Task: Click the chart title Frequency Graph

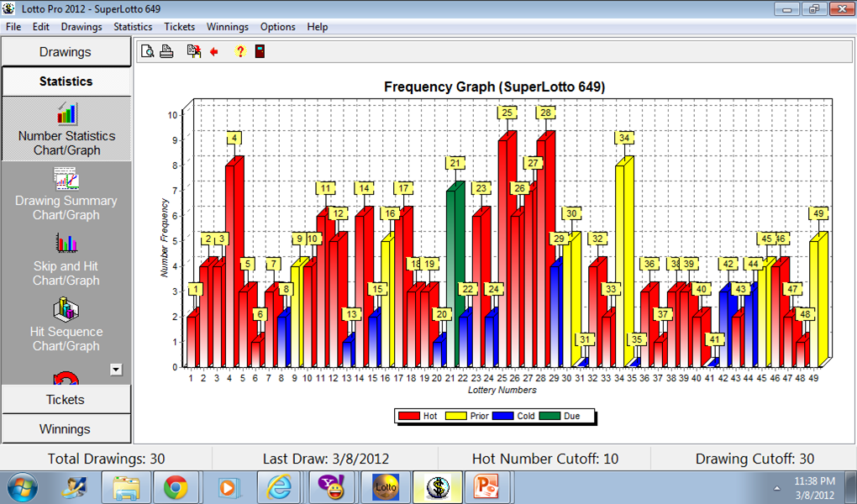Action: click(495, 87)
